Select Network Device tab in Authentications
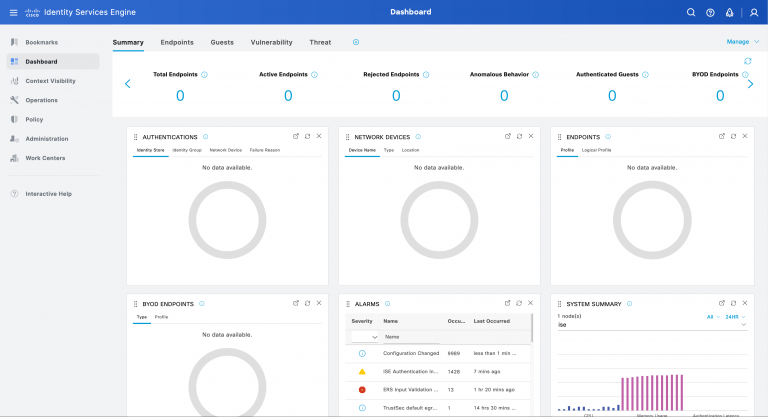This screenshot has height=417, width=768. tap(225, 150)
